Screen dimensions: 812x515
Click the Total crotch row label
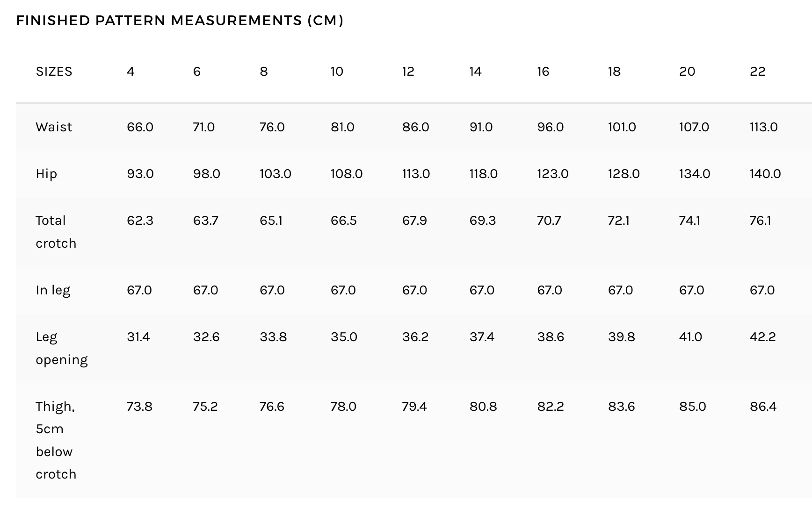[56, 232]
